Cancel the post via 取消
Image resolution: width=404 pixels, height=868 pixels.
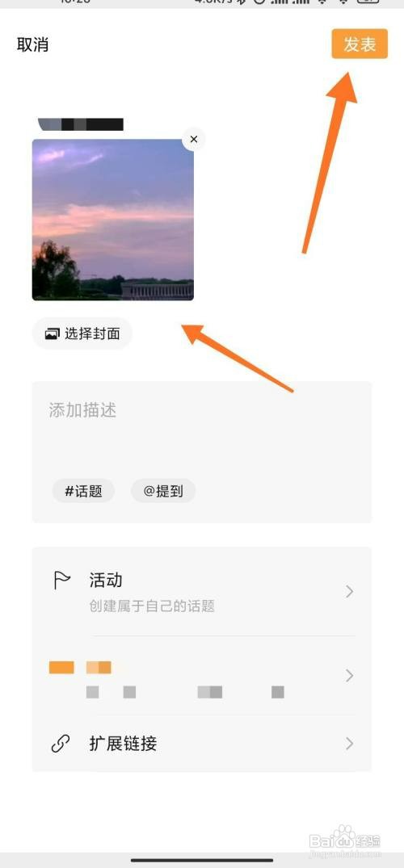32,45
